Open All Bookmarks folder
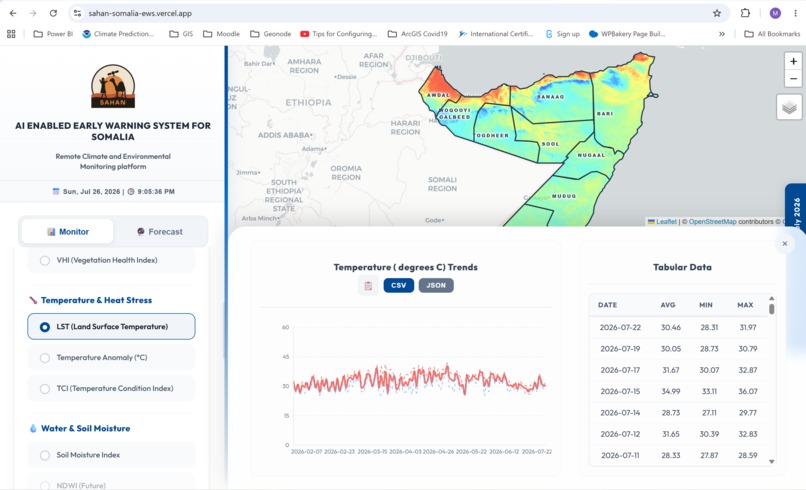 click(772, 34)
